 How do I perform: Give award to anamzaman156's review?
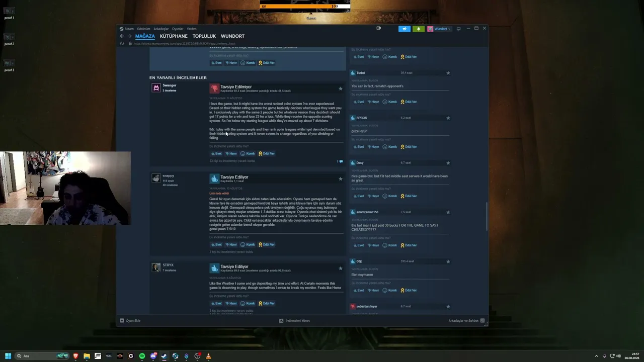409,245
